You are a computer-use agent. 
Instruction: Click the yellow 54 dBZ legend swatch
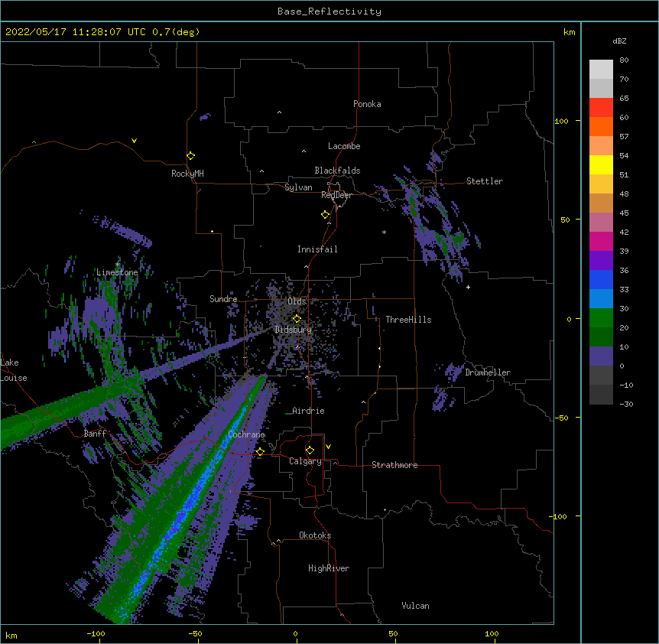click(x=601, y=164)
